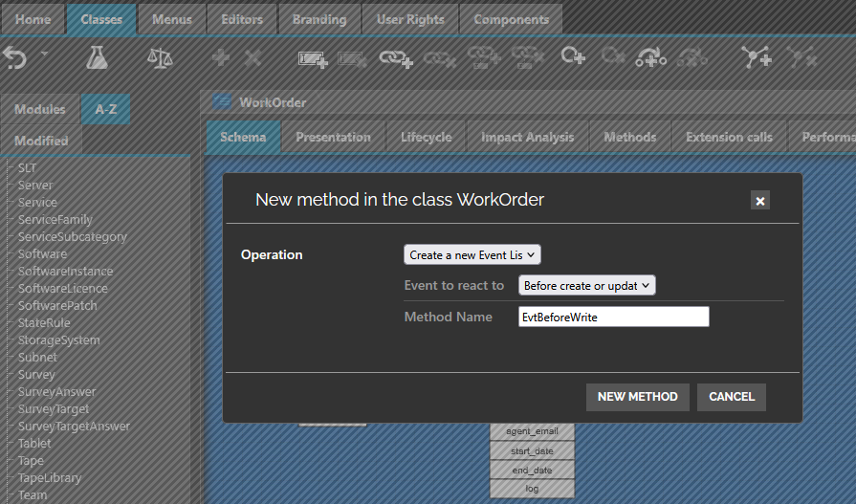
Task: Switch to the Menus tab
Action: click(x=171, y=19)
